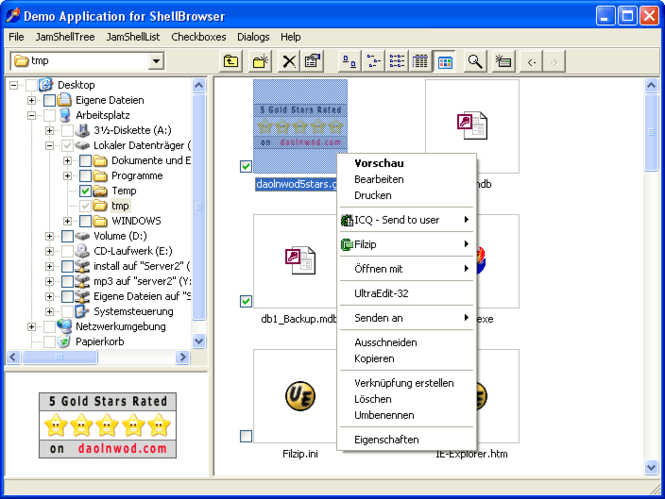
Task: Go back with the left arrow toolbar button
Action: coord(531,62)
